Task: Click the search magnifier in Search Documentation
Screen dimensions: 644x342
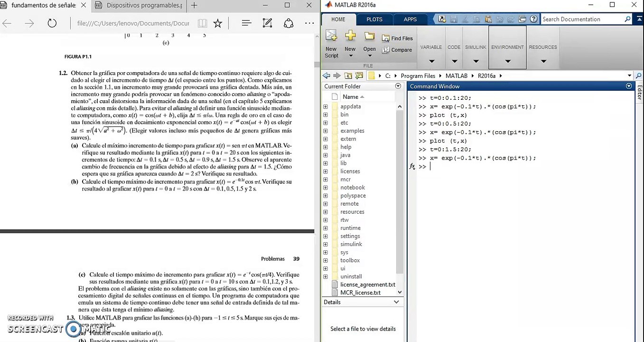Action: (627, 19)
